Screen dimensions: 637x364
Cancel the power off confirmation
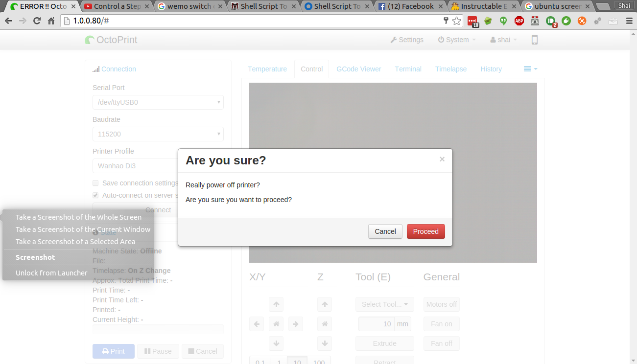(x=385, y=231)
